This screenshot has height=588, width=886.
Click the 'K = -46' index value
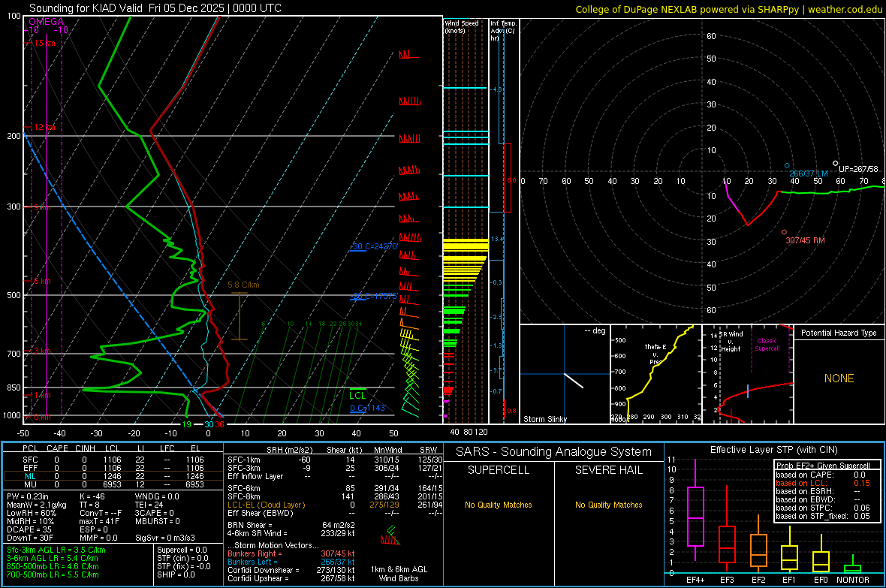tap(92, 496)
